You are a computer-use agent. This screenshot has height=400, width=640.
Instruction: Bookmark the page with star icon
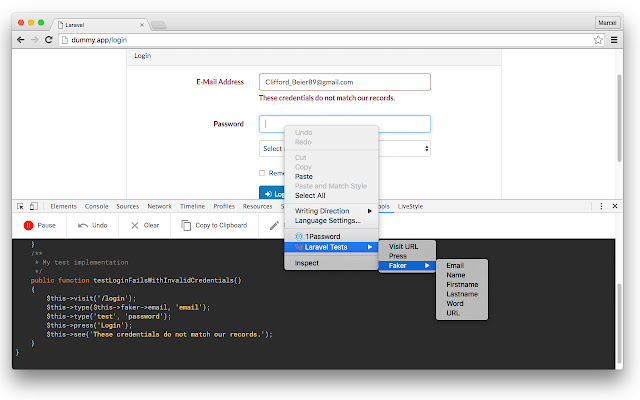pyautogui.click(x=598, y=40)
